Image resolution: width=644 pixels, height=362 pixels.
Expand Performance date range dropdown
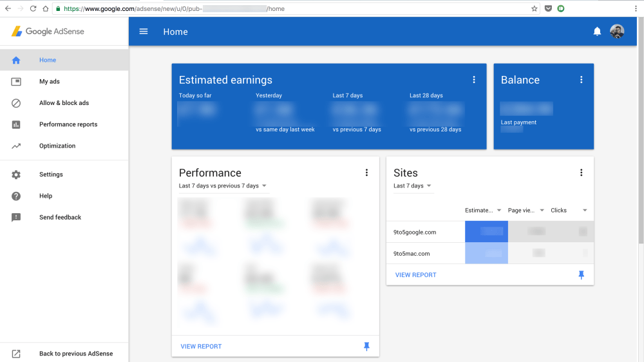click(223, 186)
